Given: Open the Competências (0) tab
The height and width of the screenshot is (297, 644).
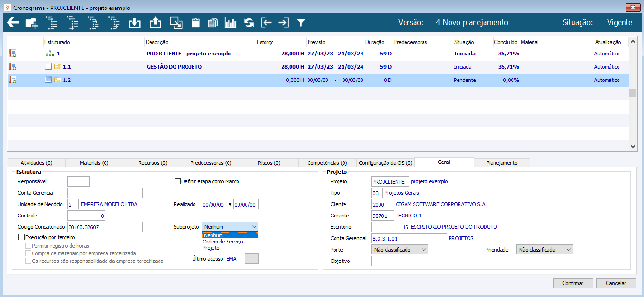Looking at the screenshot, I should 327,163.
